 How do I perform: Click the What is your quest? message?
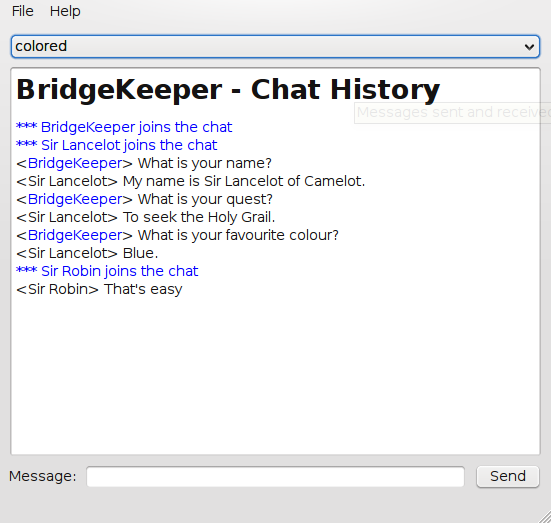144,199
